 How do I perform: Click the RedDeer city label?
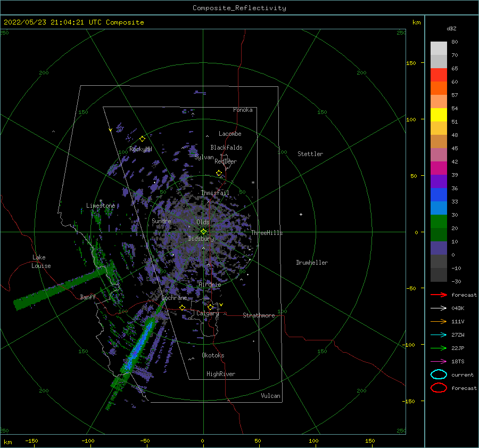[226, 161]
